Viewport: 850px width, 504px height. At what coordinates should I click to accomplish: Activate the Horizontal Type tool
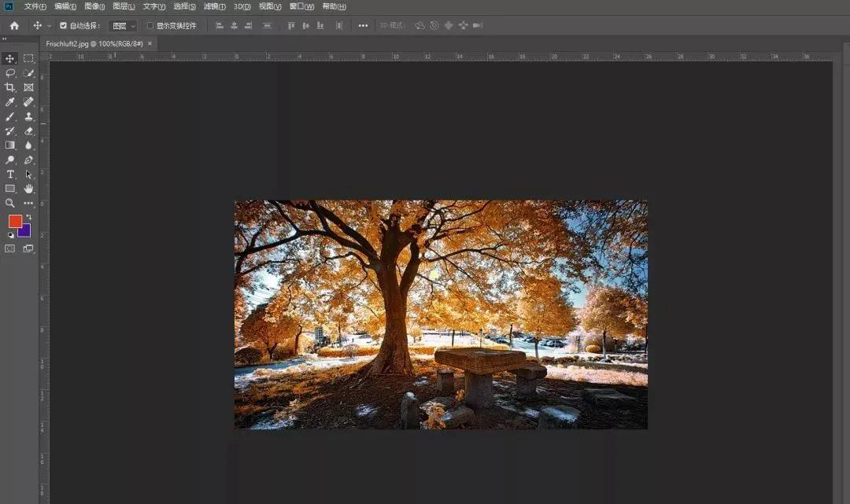coord(10,174)
